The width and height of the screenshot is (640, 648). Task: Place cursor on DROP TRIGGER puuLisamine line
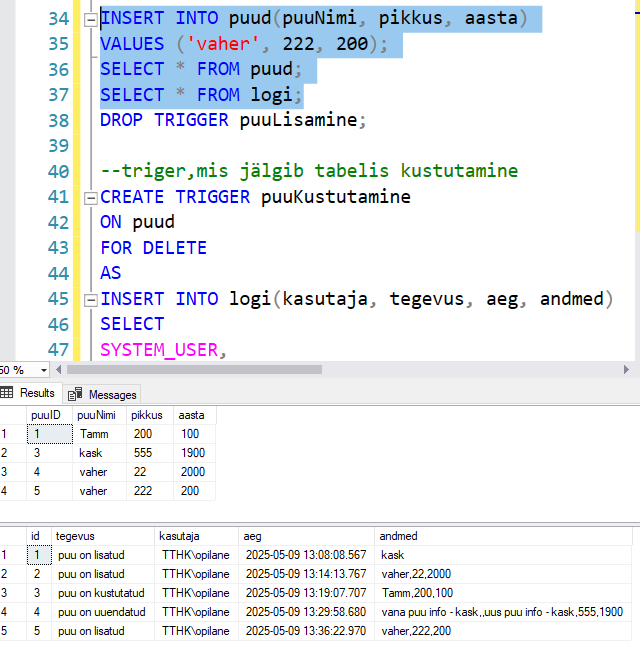[233, 121]
